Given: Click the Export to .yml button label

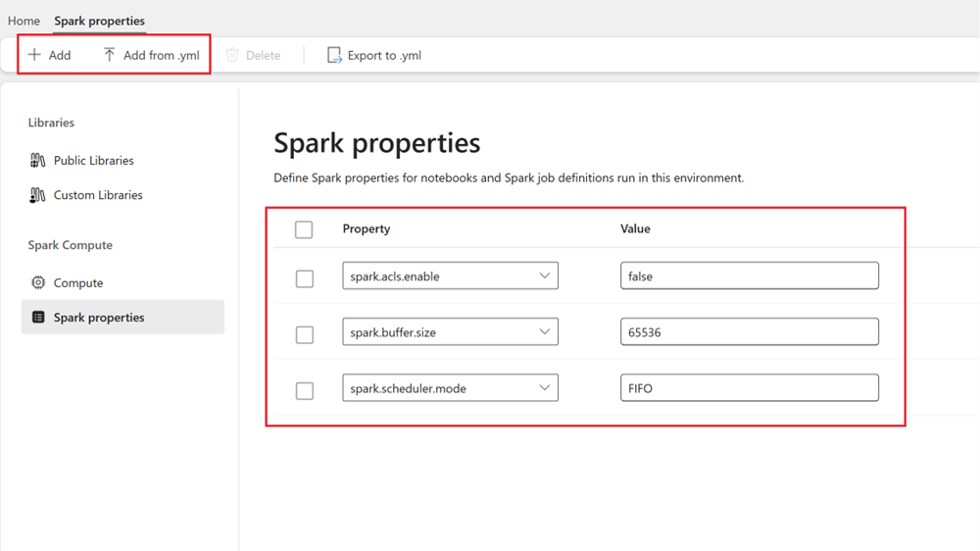Looking at the screenshot, I should pyautogui.click(x=384, y=56).
